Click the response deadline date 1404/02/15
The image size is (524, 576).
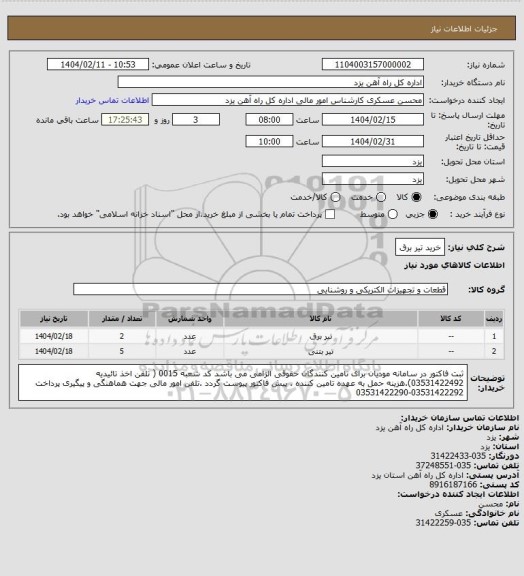[x=373, y=120]
